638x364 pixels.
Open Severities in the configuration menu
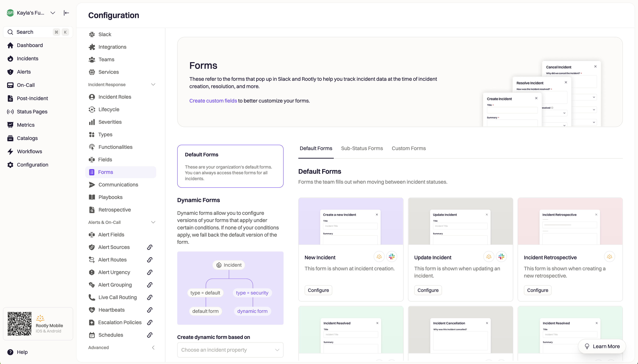pyautogui.click(x=110, y=122)
